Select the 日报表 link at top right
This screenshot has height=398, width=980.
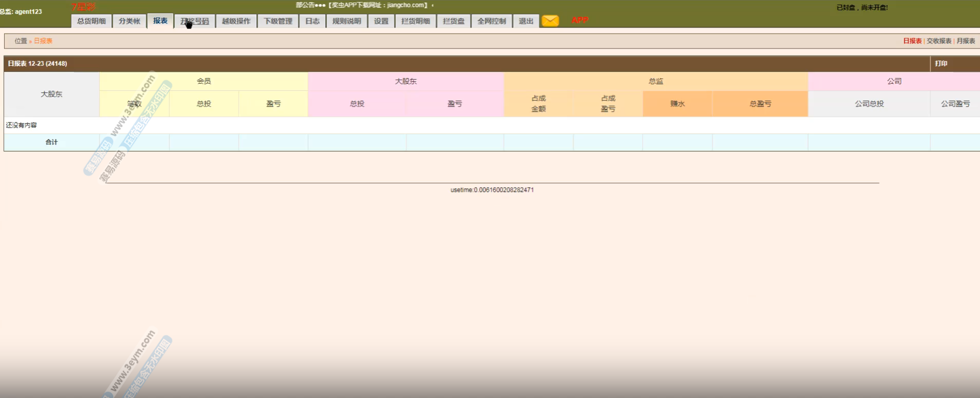[912, 41]
